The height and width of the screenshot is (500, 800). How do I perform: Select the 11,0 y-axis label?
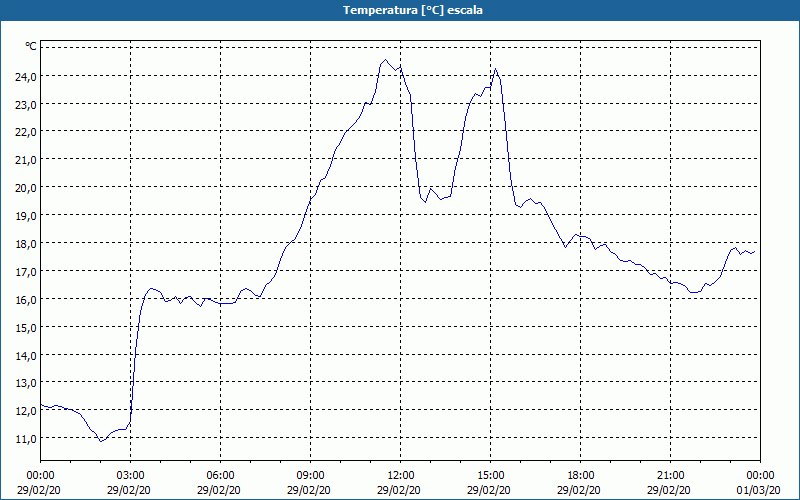[x=26, y=439]
